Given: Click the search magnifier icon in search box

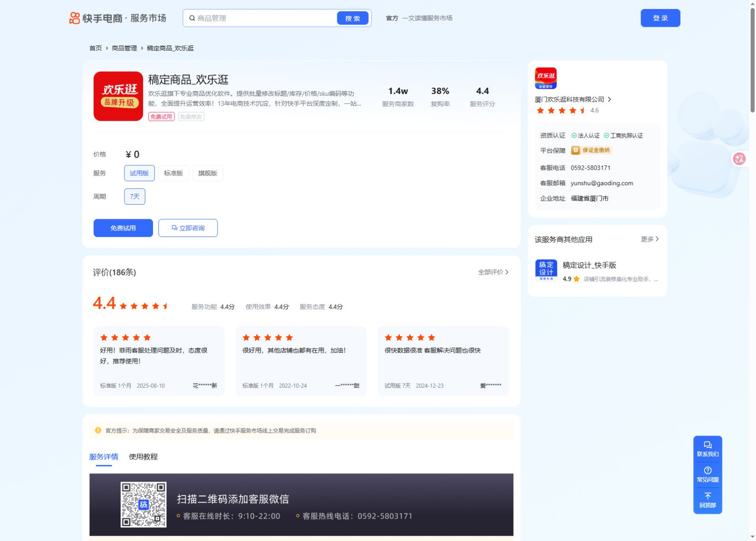Looking at the screenshot, I should 192,18.
